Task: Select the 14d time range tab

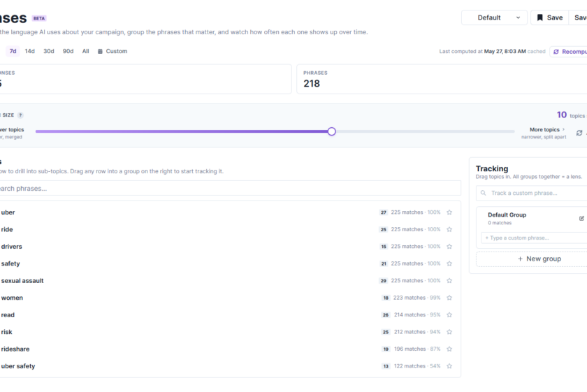Action: tap(29, 51)
